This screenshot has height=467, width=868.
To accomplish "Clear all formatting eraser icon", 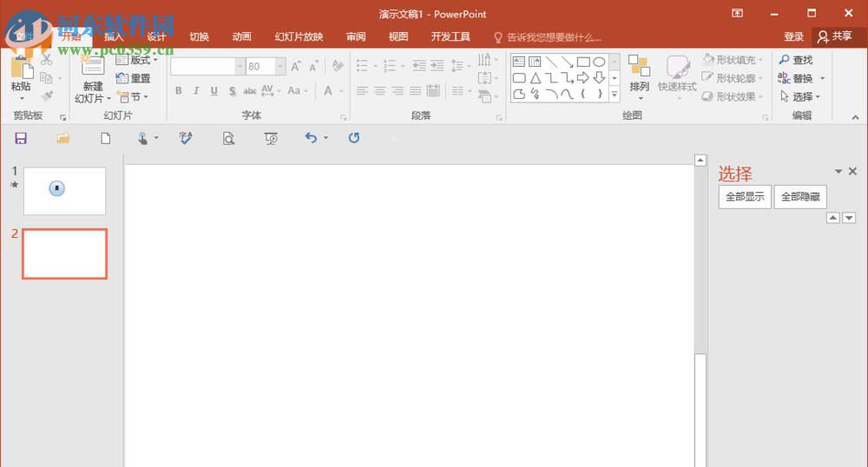I will pos(337,66).
